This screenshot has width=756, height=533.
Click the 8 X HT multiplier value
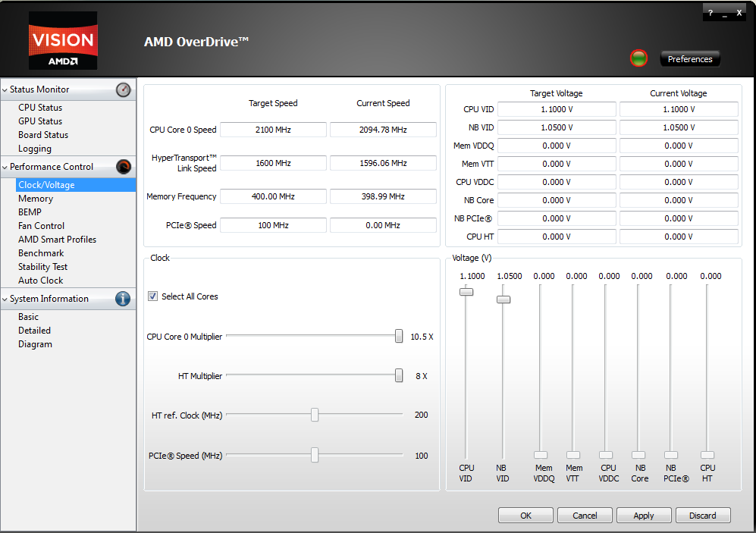tap(422, 376)
